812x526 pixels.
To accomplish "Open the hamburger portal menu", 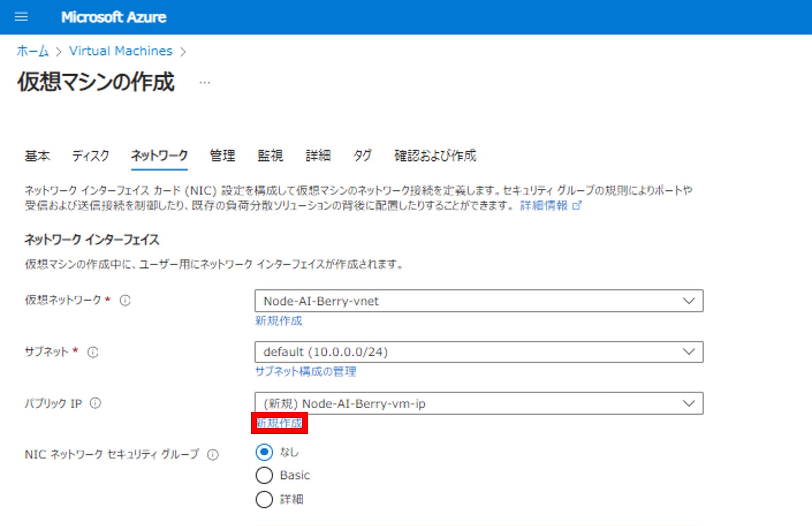I will pos(21,17).
